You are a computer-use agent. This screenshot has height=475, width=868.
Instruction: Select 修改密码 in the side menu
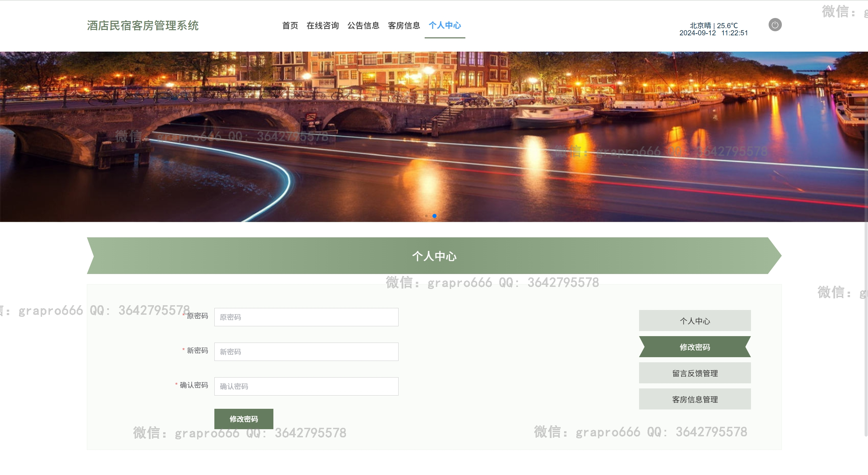(695, 347)
